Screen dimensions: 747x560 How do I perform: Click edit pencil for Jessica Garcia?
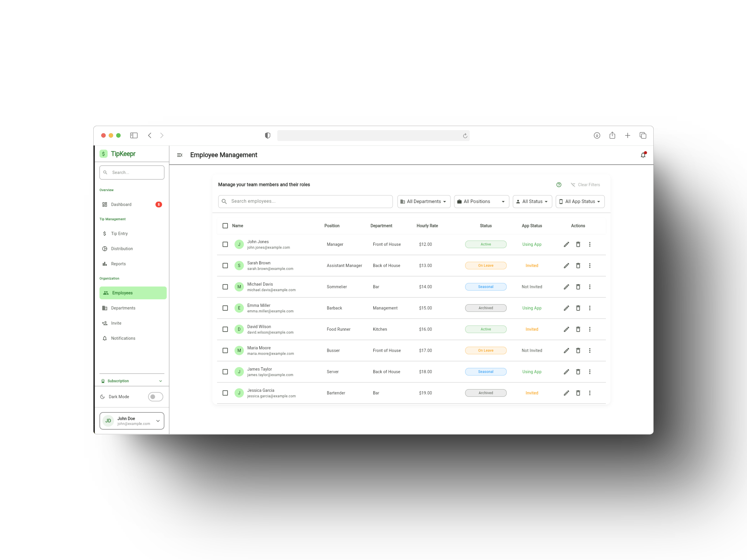click(x=566, y=393)
